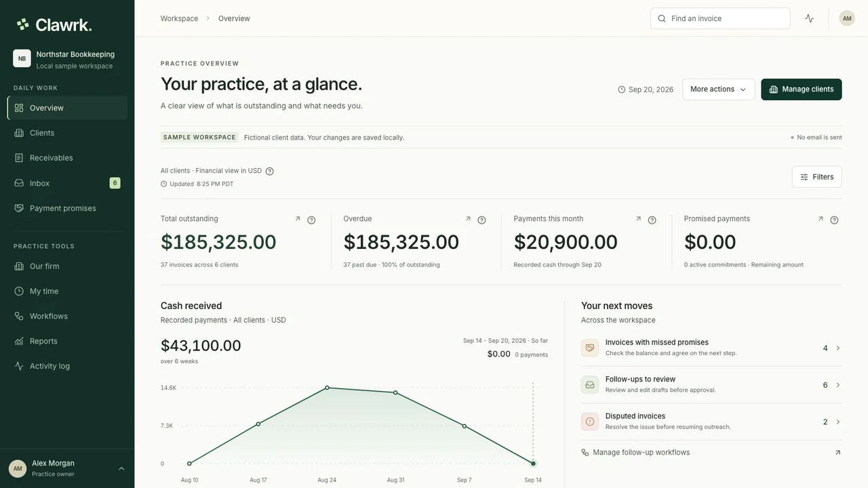
Task: Open the Filters button
Action: (x=816, y=177)
